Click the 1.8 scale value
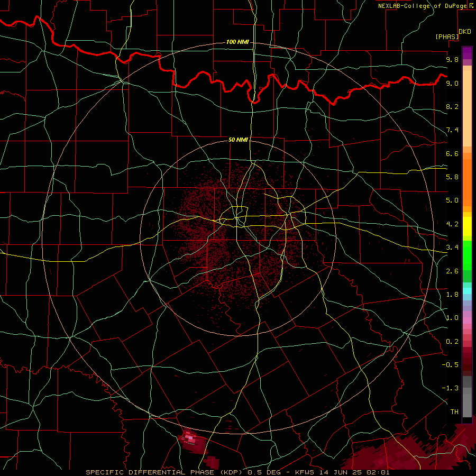This screenshot has width=476, height=476. [452, 295]
